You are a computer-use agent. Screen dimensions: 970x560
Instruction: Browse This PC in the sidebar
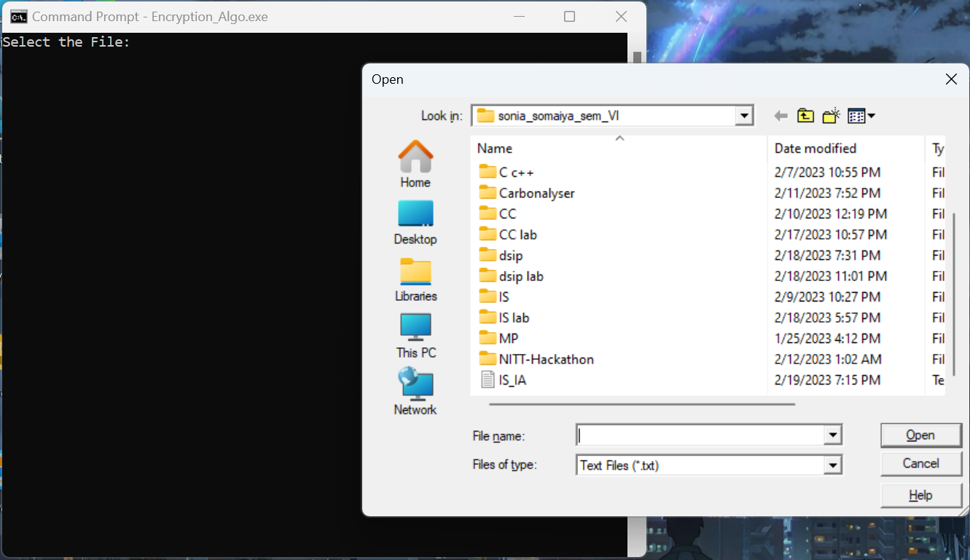click(415, 335)
